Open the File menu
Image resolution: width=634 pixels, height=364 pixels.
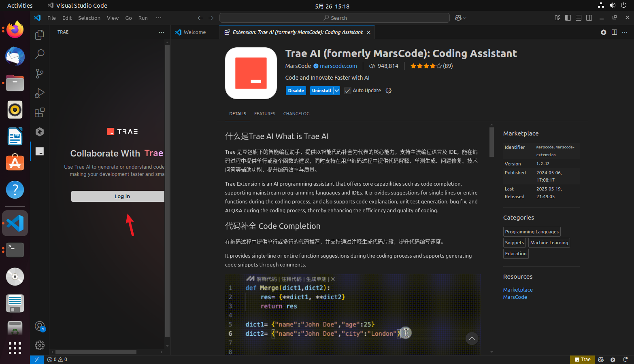click(x=51, y=18)
